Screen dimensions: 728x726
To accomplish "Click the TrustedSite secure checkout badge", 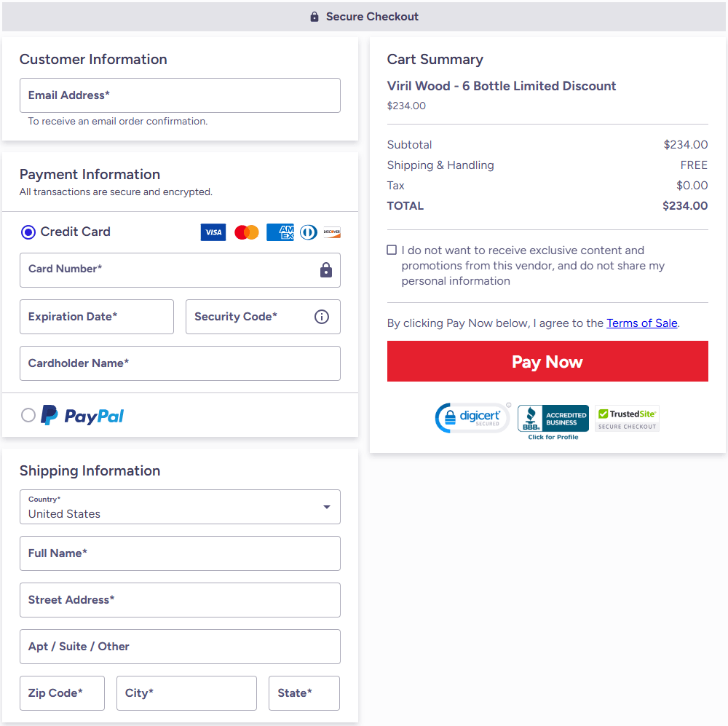I will (x=627, y=418).
